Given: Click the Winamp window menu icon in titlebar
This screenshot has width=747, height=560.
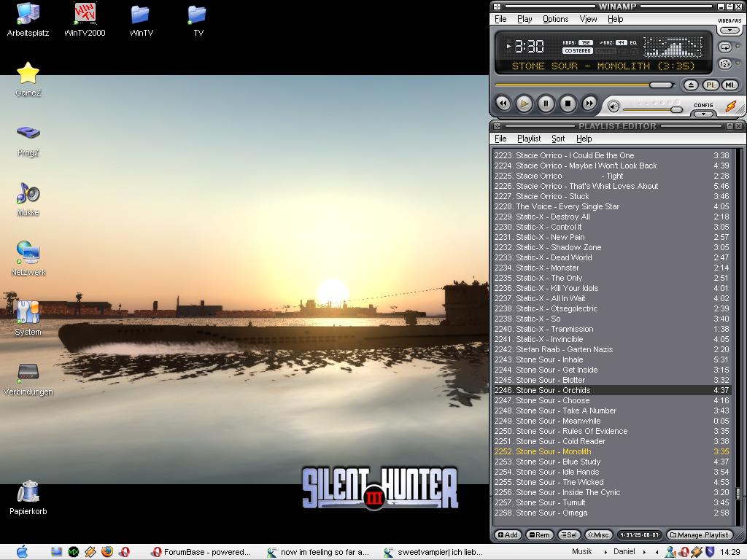Looking at the screenshot, I should 497,7.
